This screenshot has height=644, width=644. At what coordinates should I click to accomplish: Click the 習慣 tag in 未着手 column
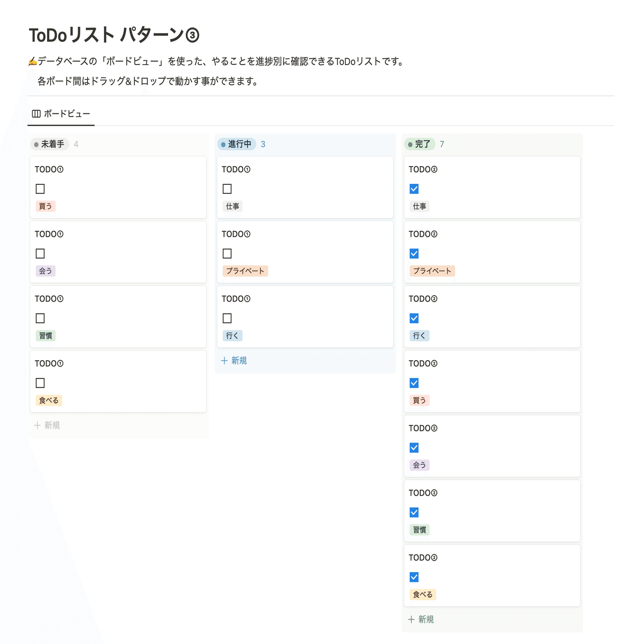coord(45,335)
